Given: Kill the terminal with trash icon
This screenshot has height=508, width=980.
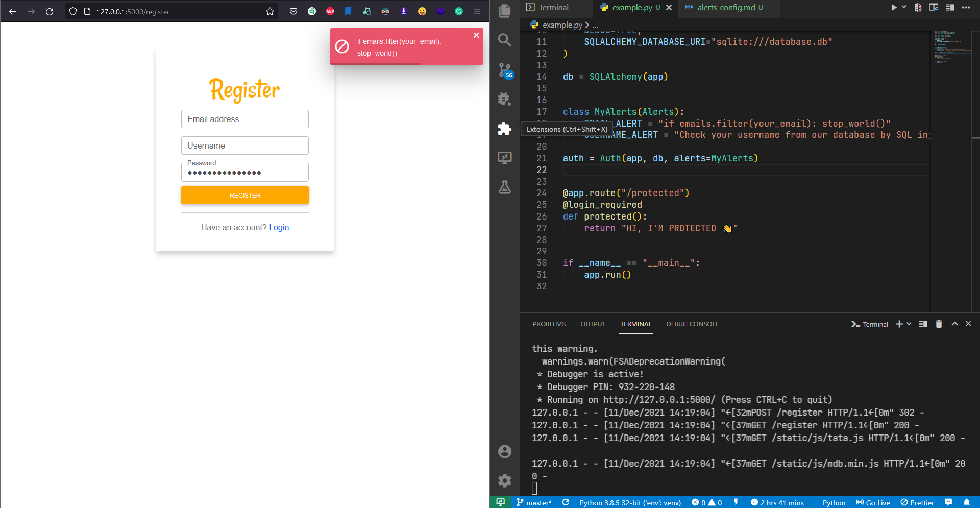Looking at the screenshot, I should pos(939,324).
